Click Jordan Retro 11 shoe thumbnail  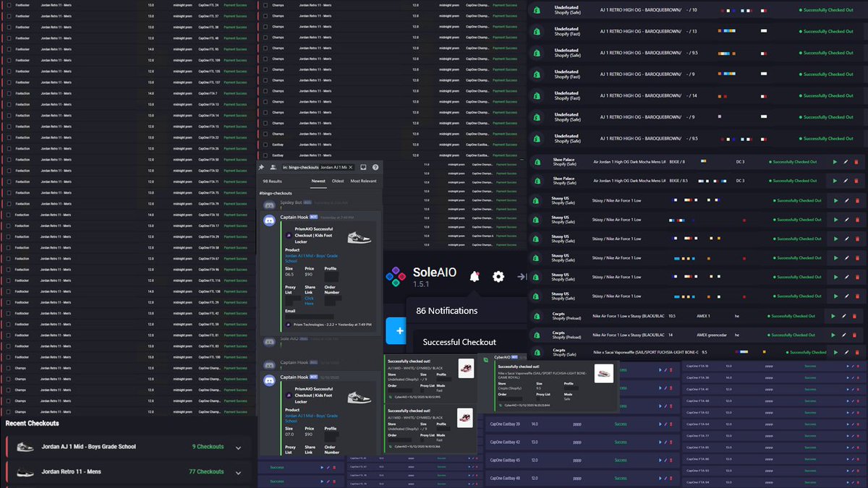click(x=25, y=472)
